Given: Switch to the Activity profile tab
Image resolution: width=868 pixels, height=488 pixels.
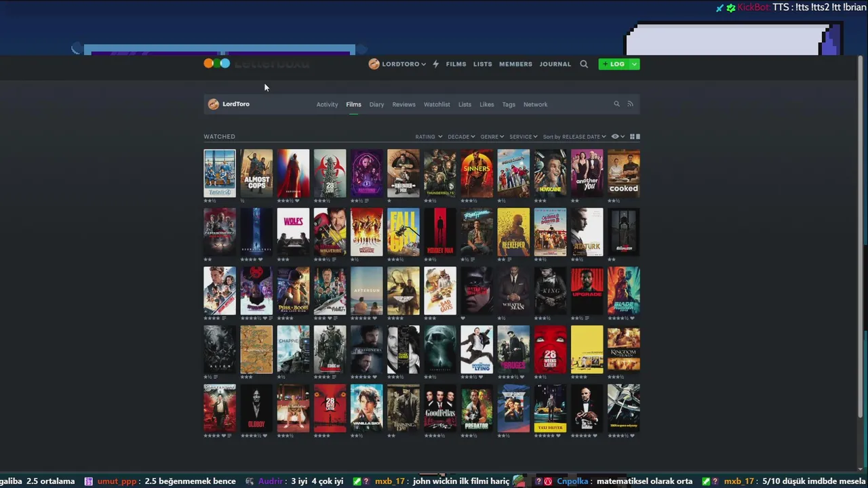Looking at the screenshot, I should tap(327, 104).
